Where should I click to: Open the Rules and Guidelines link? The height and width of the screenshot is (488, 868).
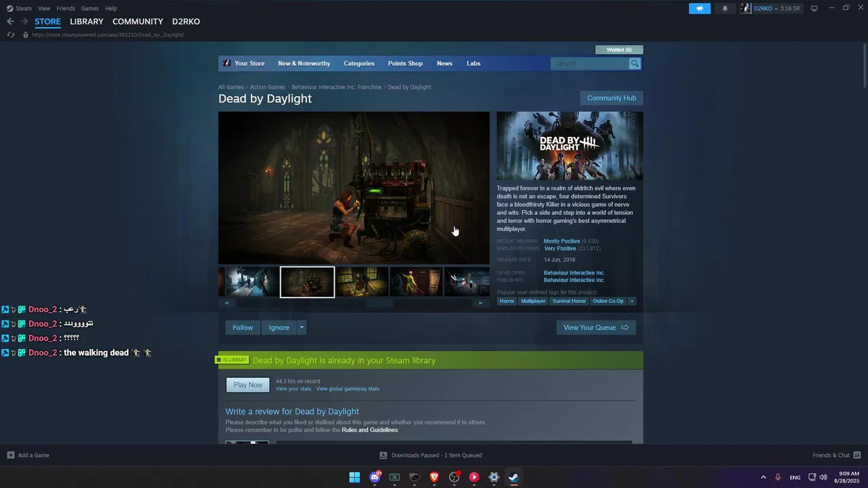coord(370,430)
